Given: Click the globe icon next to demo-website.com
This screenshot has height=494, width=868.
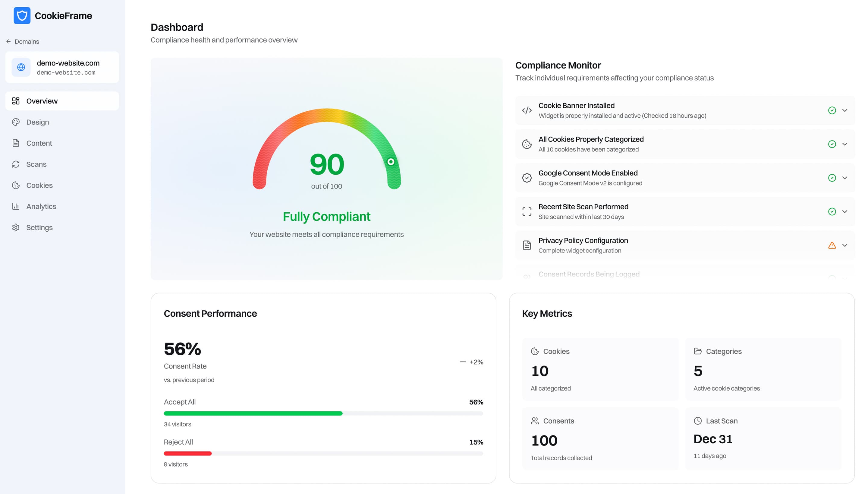Looking at the screenshot, I should (21, 67).
